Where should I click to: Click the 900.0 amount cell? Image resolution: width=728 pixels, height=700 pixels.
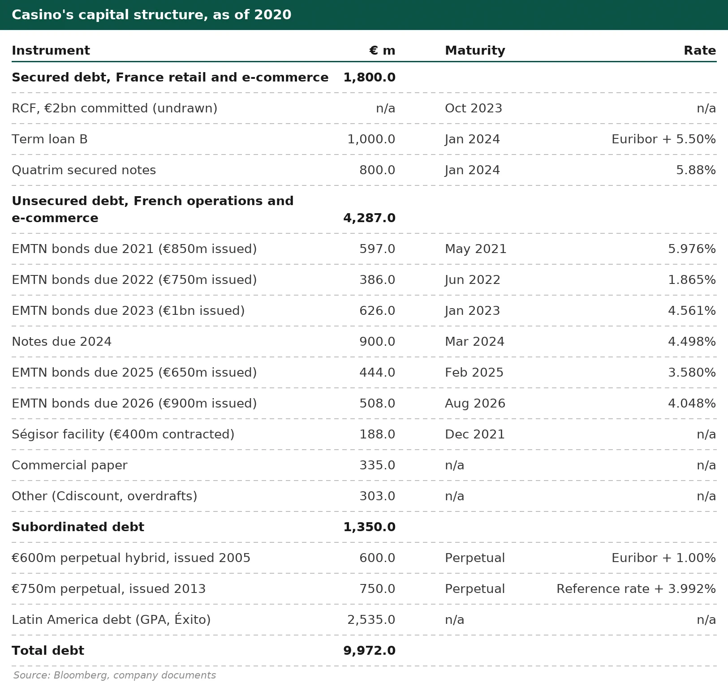point(377,342)
